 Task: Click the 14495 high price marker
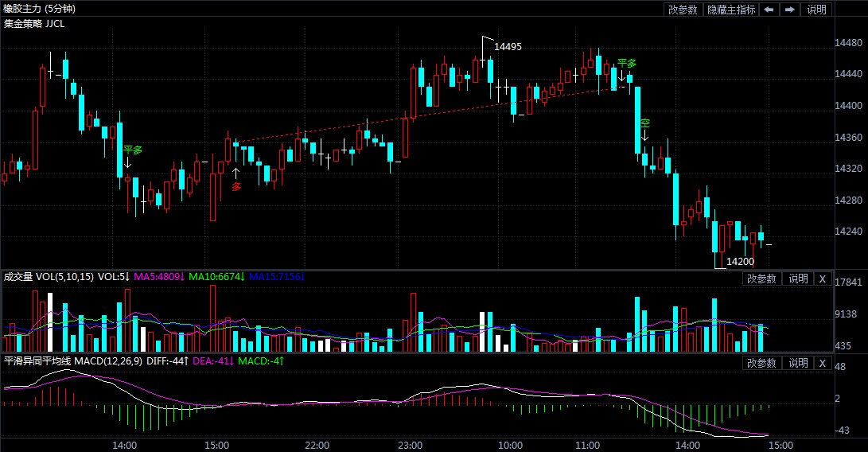point(508,47)
